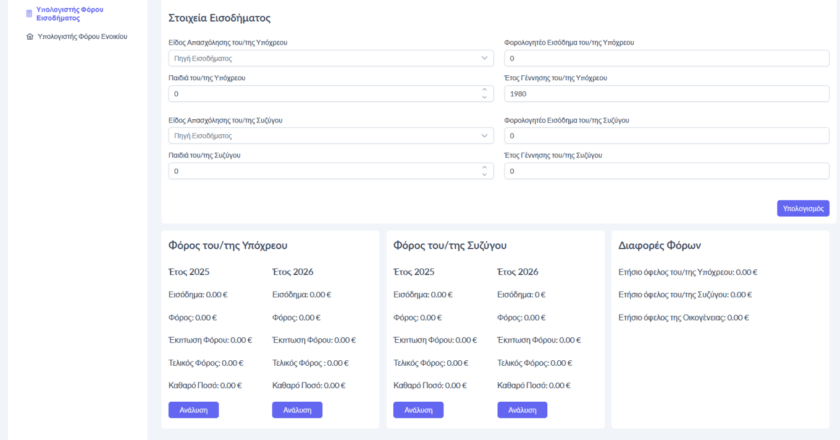Open taxpayer's Είδος Απασχόλησης dropdown

pyautogui.click(x=331, y=58)
